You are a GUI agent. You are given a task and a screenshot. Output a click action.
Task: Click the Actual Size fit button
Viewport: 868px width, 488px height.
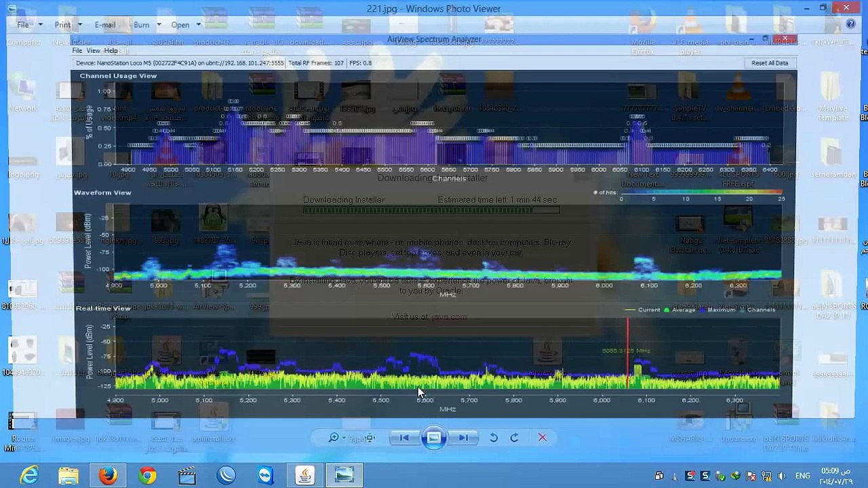pos(370,438)
